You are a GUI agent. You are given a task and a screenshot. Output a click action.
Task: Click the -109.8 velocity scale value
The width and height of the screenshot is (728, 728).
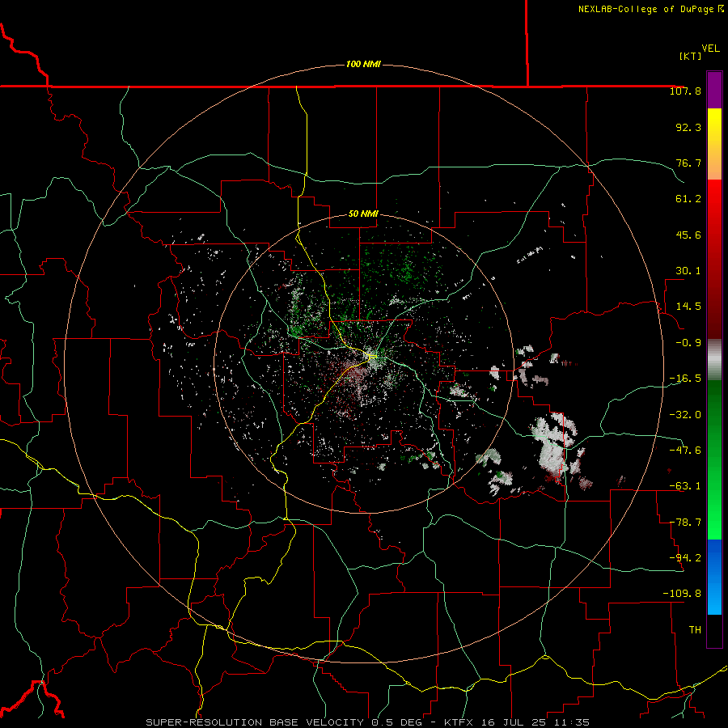[682, 594]
